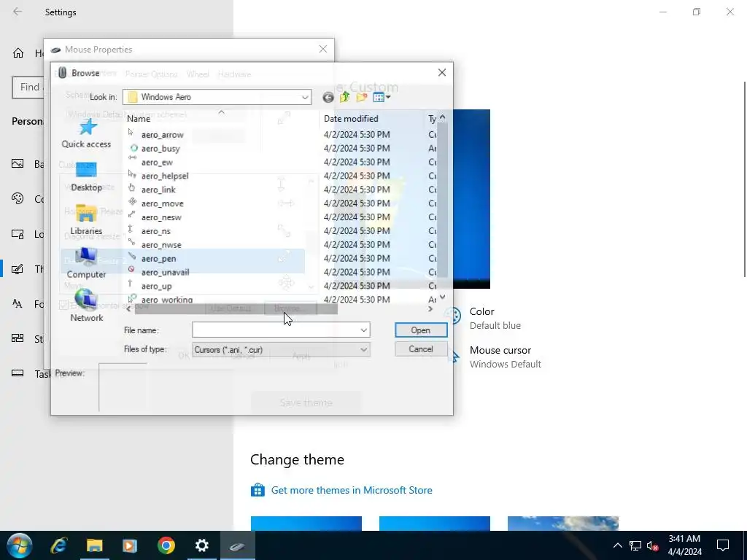Expand the Files of type dropdown
Viewport: 747px width, 560px height.
(363, 349)
